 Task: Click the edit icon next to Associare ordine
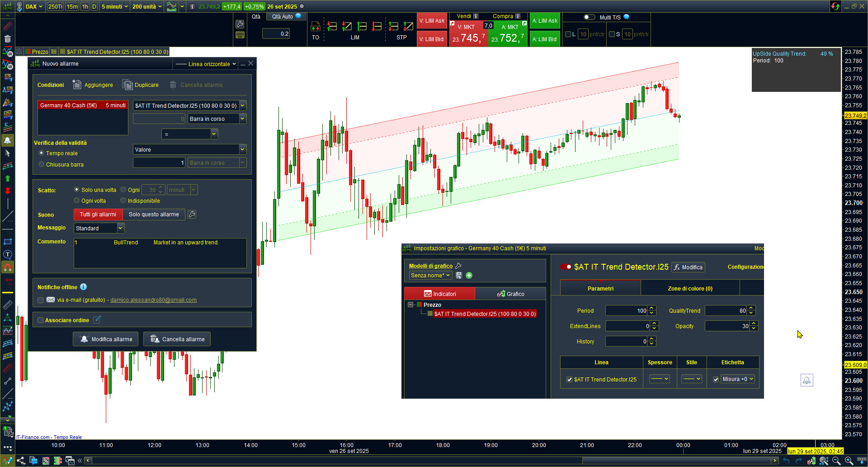click(97, 320)
